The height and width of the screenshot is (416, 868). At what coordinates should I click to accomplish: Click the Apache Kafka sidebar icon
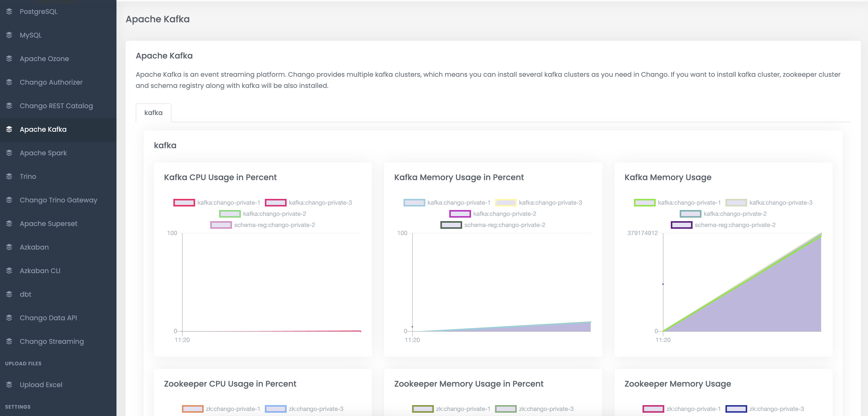[9, 129]
